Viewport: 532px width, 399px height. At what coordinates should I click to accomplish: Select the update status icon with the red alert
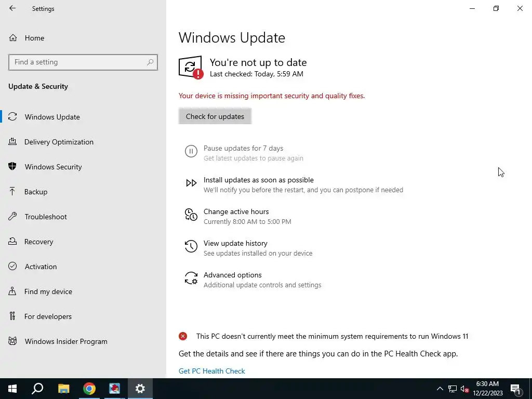(x=191, y=68)
